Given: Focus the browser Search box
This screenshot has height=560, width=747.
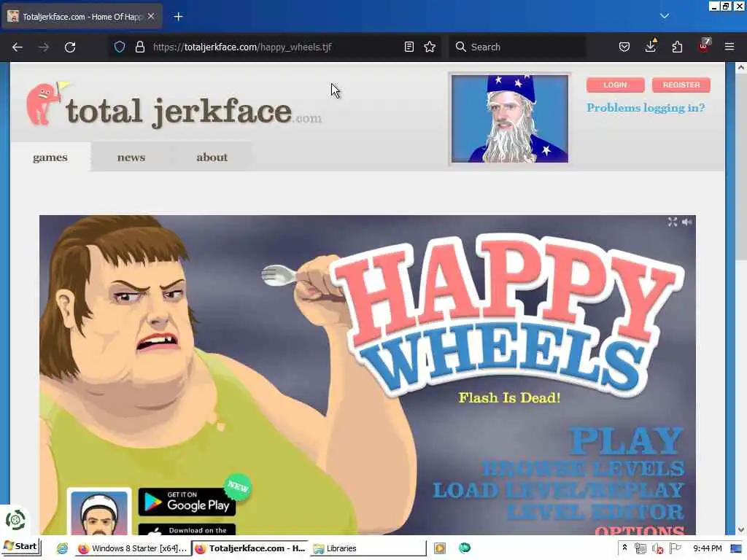Looking at the screenshot, I should click(517, 47).
